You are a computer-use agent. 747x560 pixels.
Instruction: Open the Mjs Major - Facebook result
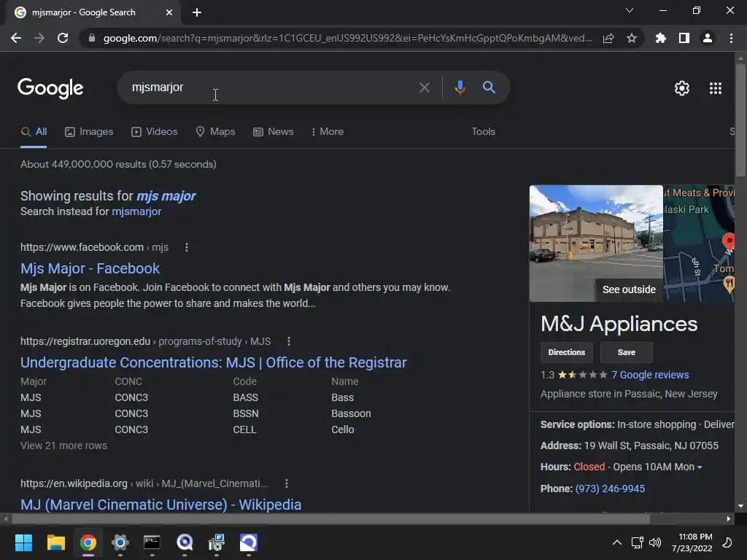click(90, 268)
